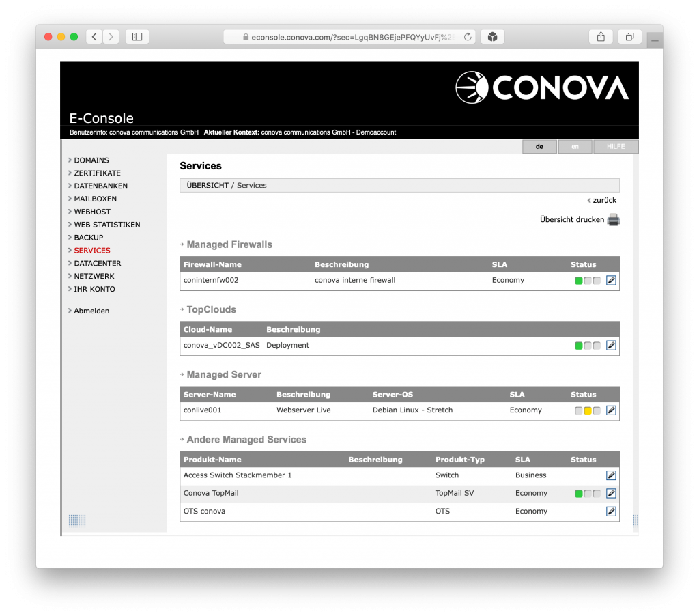Click the Managed Server section heading

tap(224, 375)
